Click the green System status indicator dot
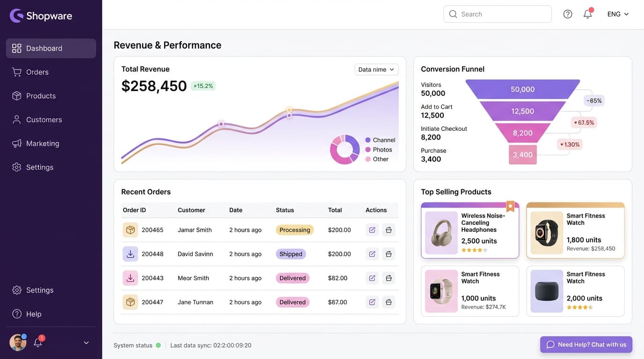The image size is (644, 359). [x=158, y=345]
